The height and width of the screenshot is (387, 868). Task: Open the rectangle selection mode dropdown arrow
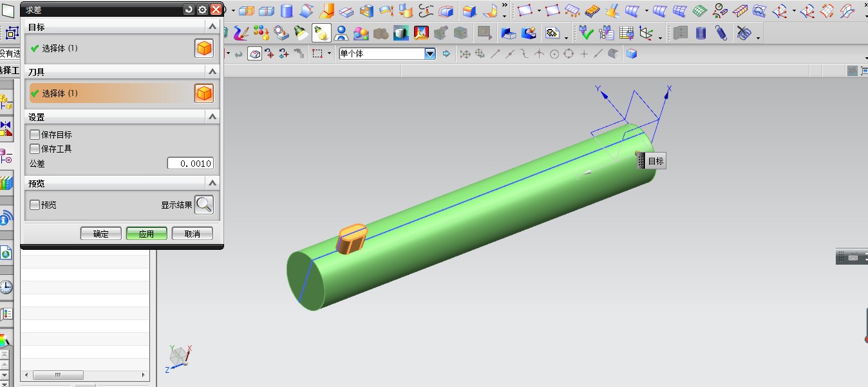pyautogui.click(x=329, y=53)
